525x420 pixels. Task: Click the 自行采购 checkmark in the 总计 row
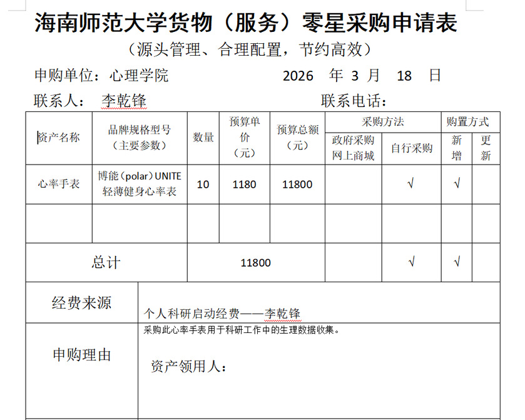tap(411, 262)
